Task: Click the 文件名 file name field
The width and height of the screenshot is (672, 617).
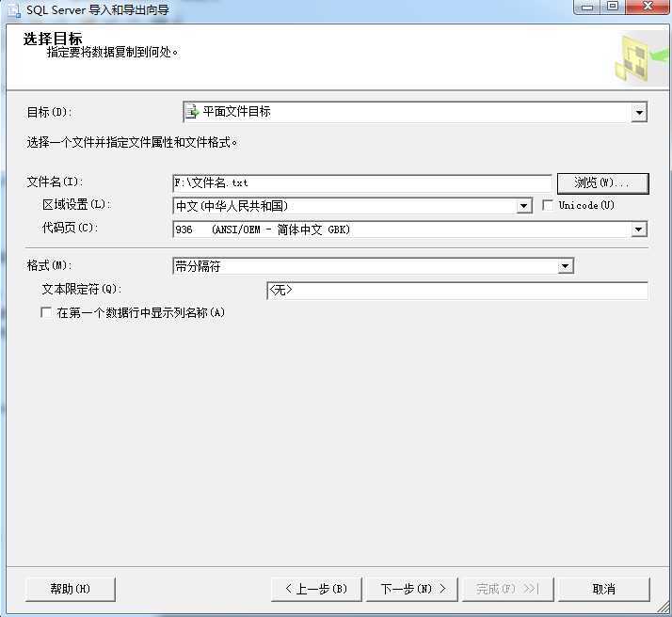Action: click(362, 183)
